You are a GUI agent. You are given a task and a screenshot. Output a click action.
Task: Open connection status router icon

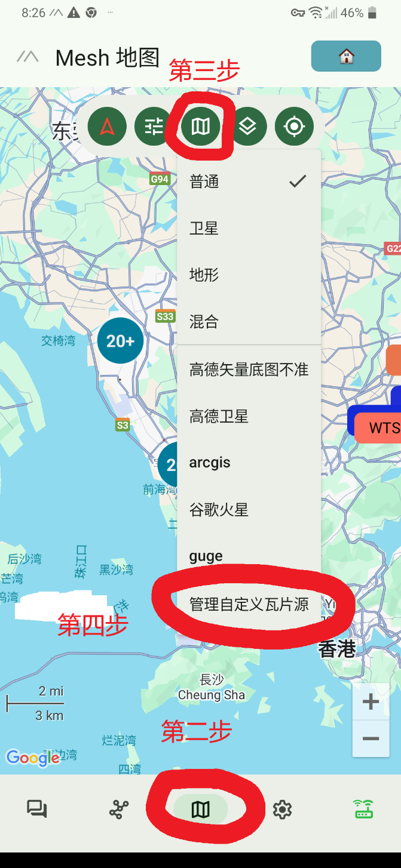(364, 809)
